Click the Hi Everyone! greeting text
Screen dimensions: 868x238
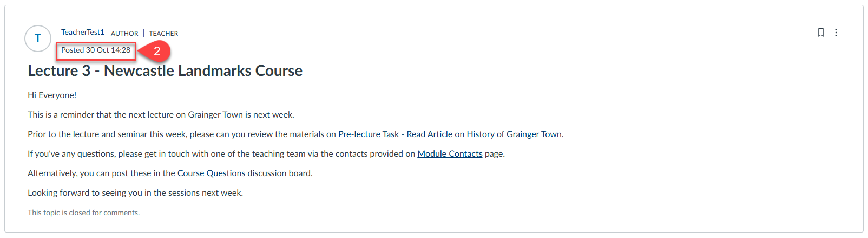point(52,95)
